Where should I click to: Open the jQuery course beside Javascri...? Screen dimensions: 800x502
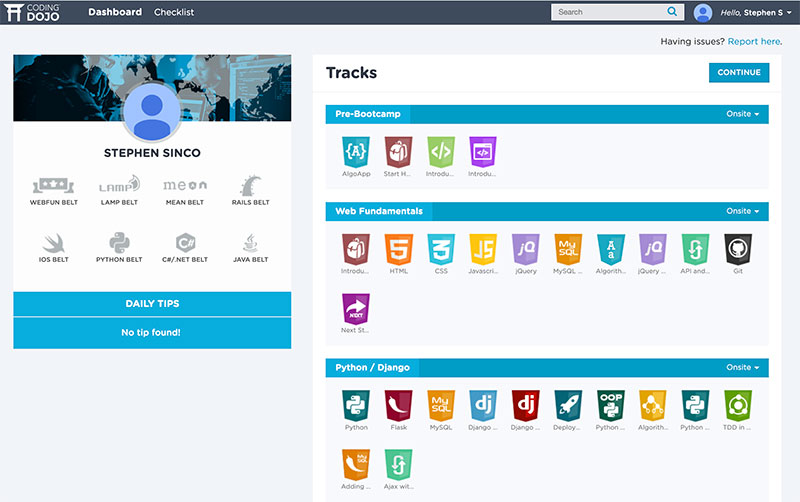click(526, 249)
